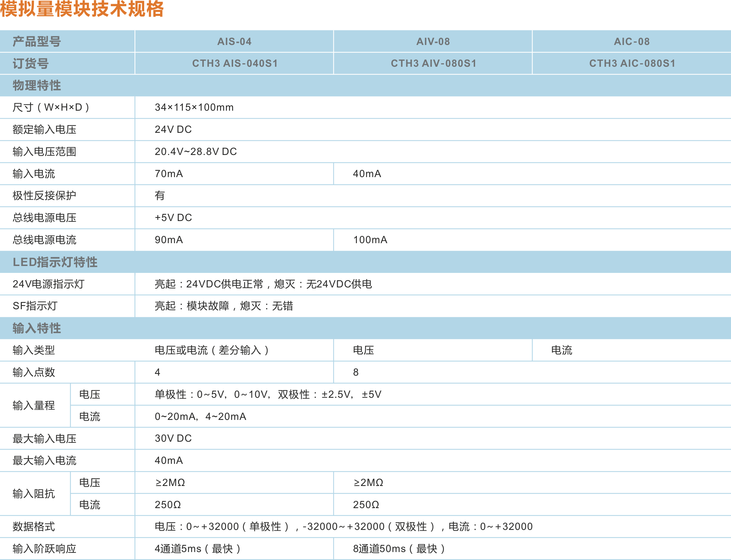
Task: Select order number CTH3 AIS-040S1
Action: point(235,63)
